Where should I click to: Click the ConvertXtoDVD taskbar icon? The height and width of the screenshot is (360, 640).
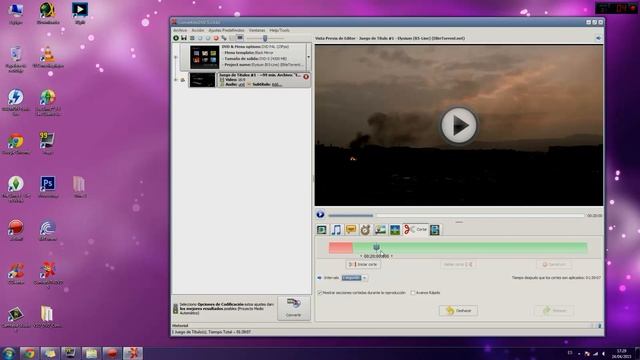(x=133, y=353)
